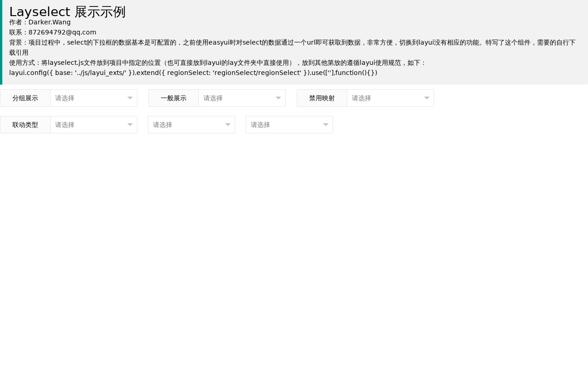Click the arrow icon of 一般展示 dropdown
This screenshot has width=588, height=368.
pos(278,98)
